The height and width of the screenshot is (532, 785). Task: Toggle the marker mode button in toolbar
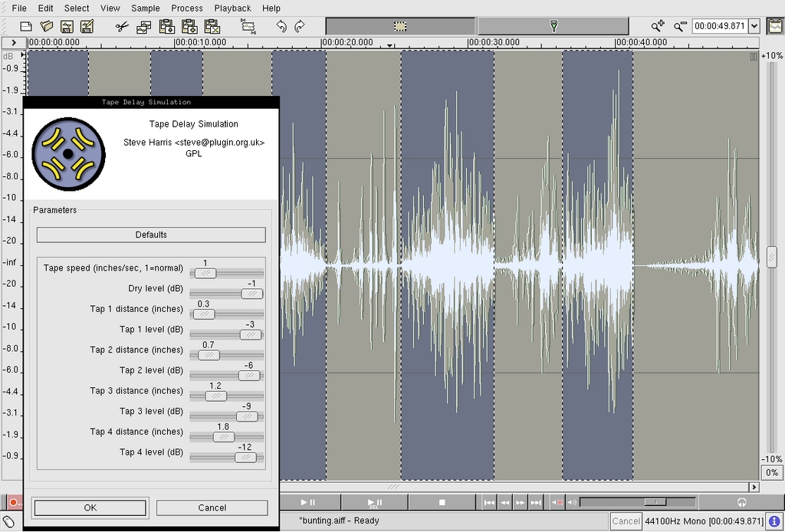point(553,26)
